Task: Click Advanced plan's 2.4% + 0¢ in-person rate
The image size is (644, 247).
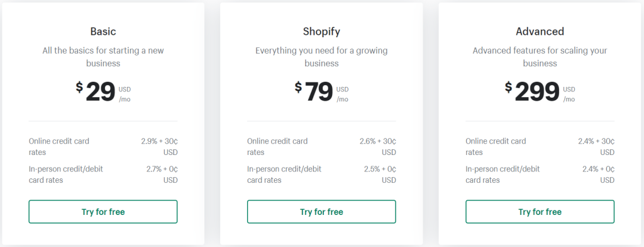Action: tap(599, 175)
